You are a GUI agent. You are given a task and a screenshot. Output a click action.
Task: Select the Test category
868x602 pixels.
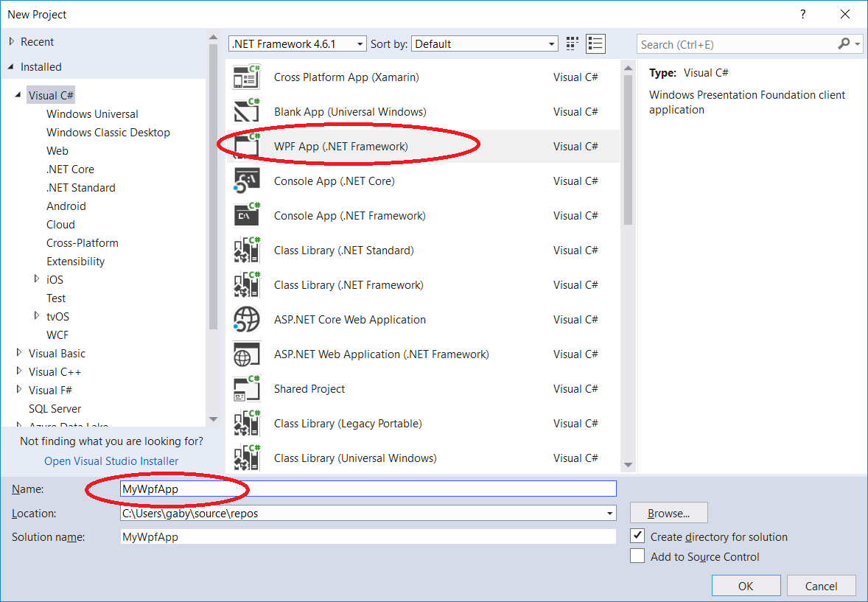click(56, 298)
